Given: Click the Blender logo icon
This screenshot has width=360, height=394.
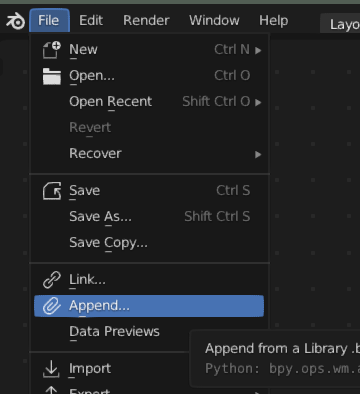Looking at the screenshot, I should click(15, 21).
